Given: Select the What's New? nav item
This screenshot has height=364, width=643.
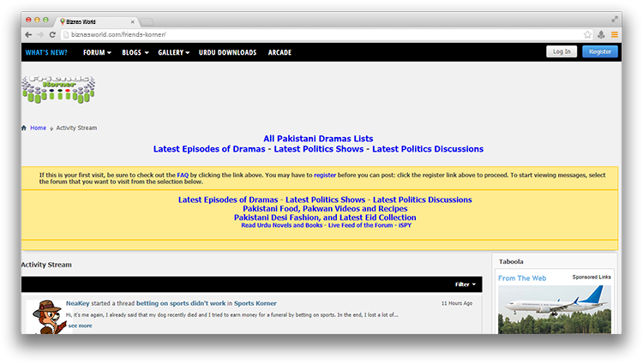Looking at the screenshot, I should 47,52.
